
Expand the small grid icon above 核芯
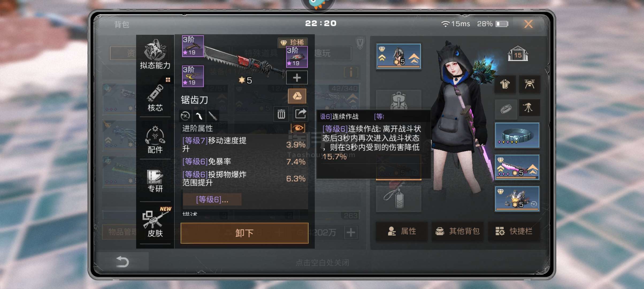(168, 80)
